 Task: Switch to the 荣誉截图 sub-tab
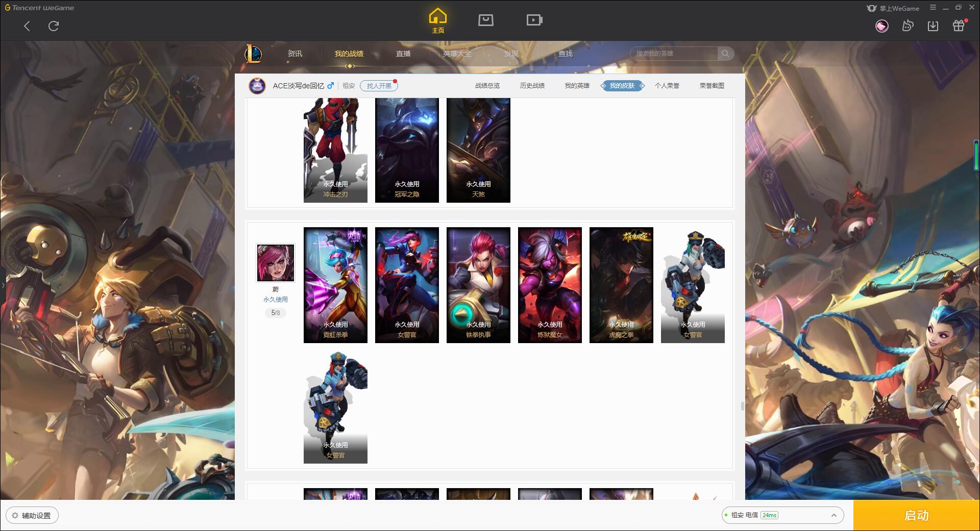712,86
